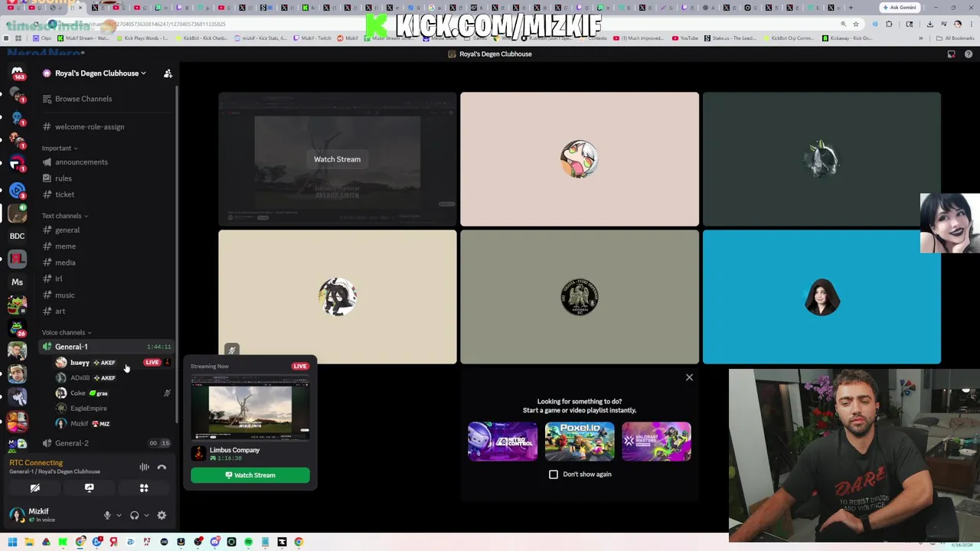
Task: Click the pink anime-avatar participant tile
Action: [x=580, y=159]
